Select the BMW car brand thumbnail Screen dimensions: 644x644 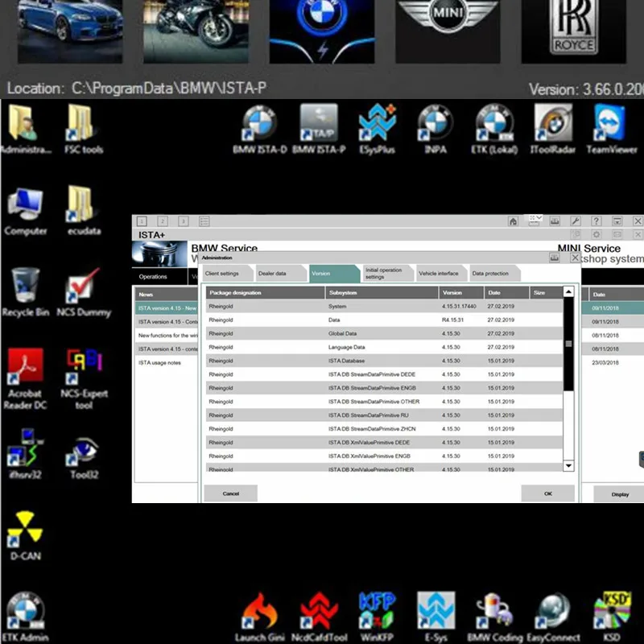70,31
